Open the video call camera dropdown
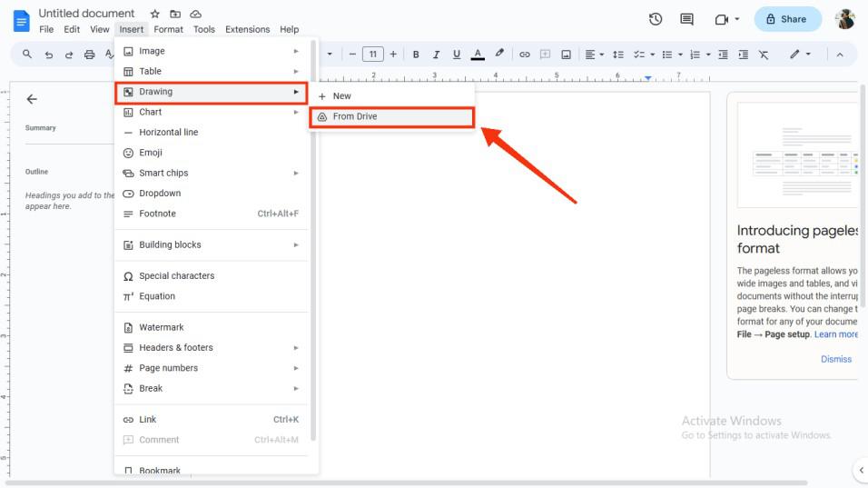This screenshot has width=868, height=488. (727, 19)
